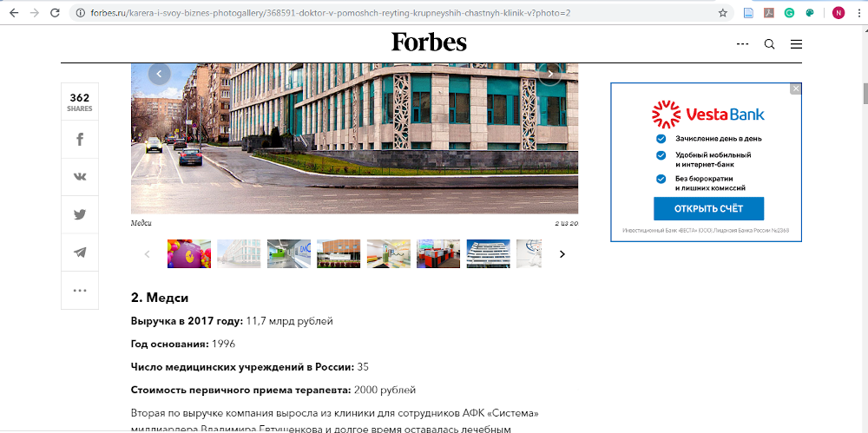Show next photo in main gallery
Screen dimensions: 868x433
(x=550, y=74)
